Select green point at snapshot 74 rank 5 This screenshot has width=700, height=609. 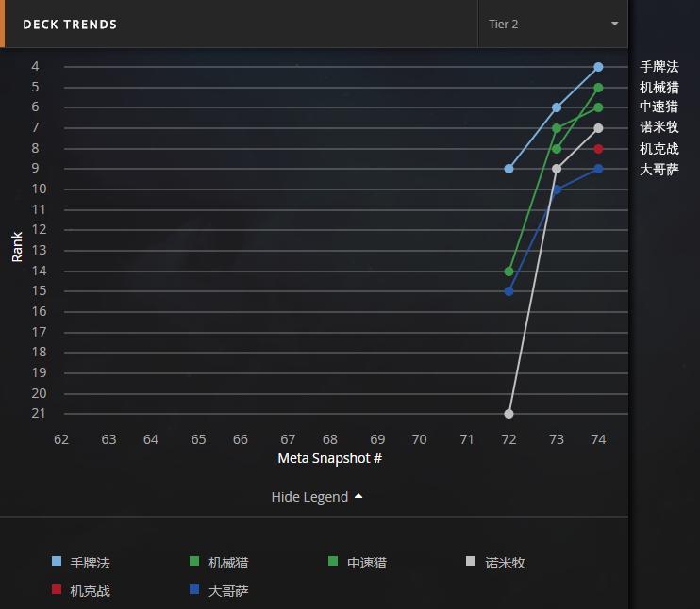click(599, 88)
